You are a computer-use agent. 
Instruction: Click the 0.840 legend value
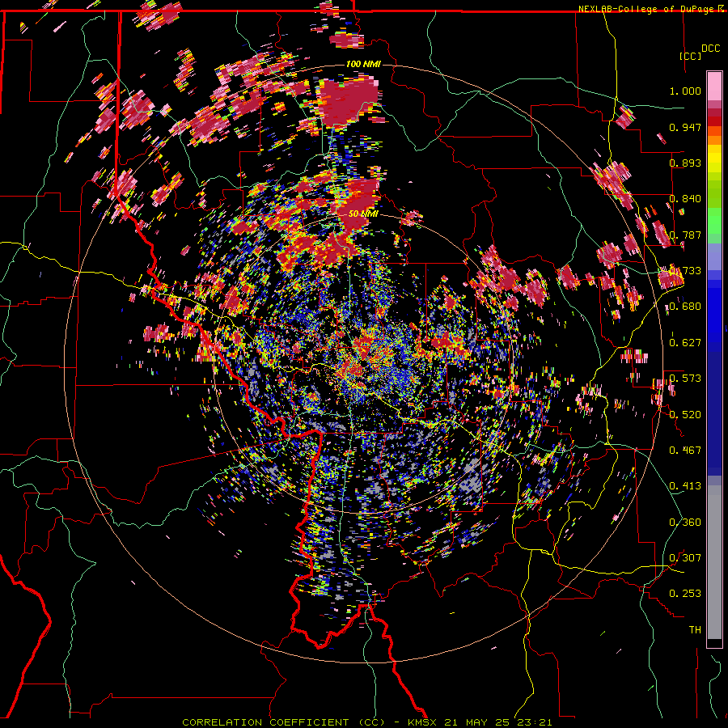pos(685,199)
